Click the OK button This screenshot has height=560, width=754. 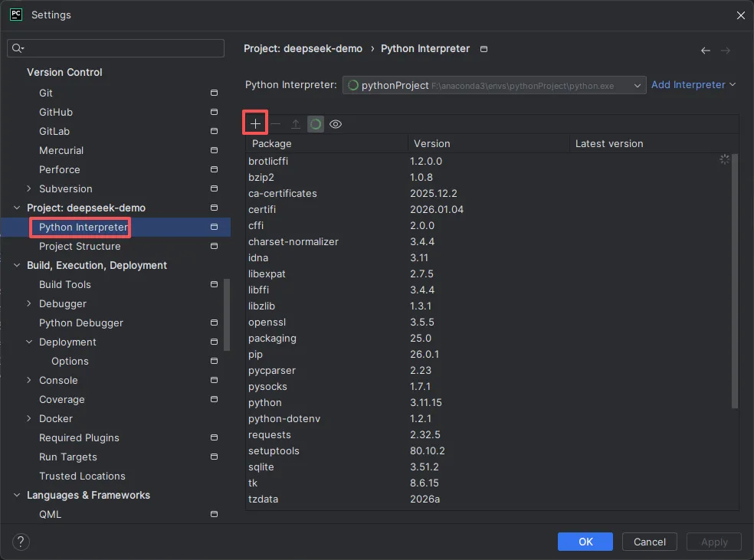click(x=585, y=542)
